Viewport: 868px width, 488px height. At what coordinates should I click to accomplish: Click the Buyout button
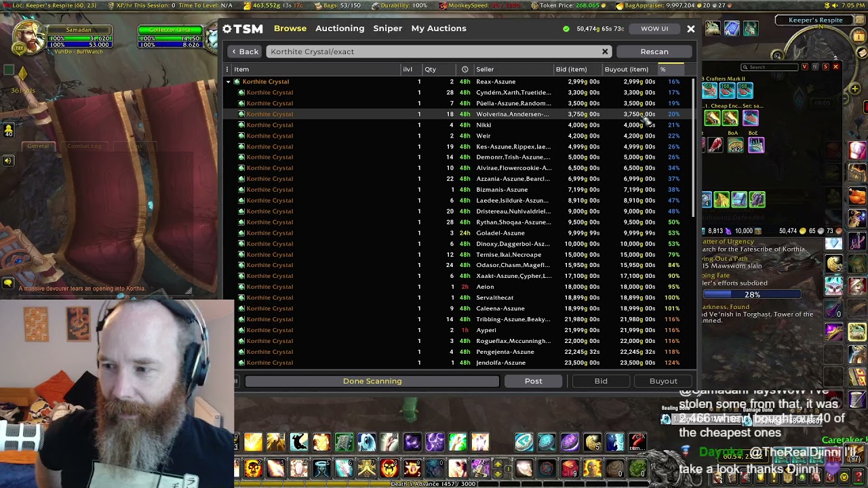pos(663,381)
